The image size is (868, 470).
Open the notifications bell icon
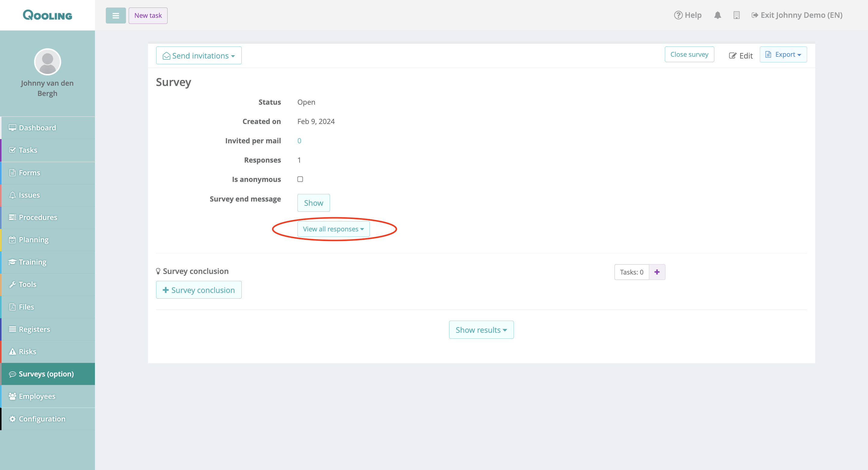tap(717, 15)
